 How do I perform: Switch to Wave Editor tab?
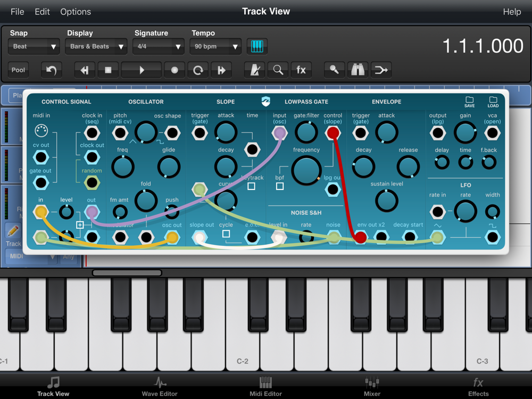(x=160, y=386)
